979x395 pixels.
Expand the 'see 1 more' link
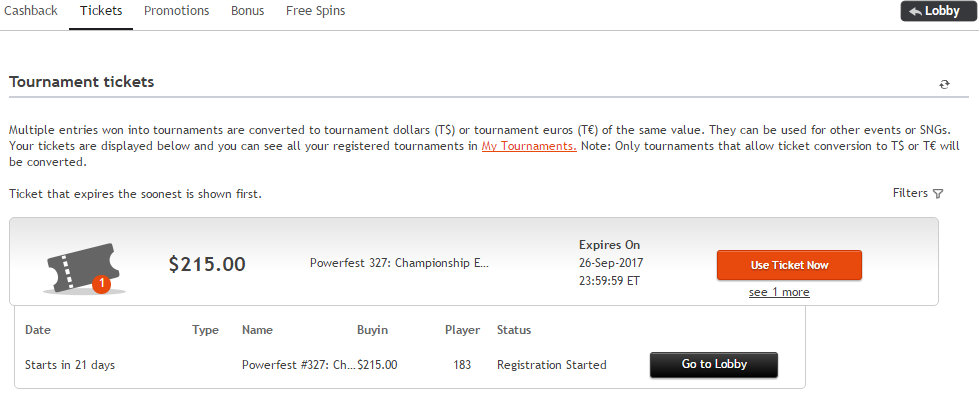779,292
